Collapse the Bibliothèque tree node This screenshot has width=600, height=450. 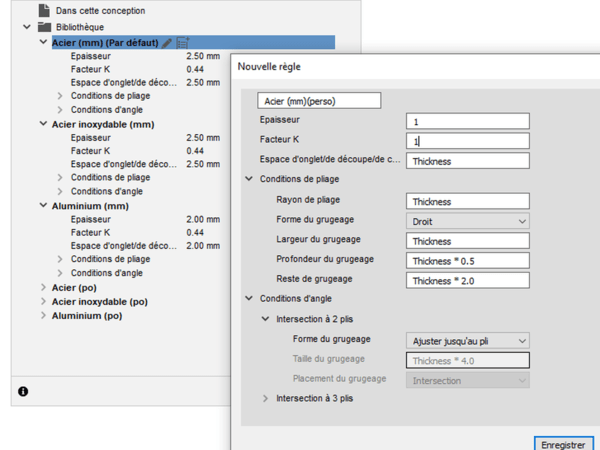click(x=27, y=27)
